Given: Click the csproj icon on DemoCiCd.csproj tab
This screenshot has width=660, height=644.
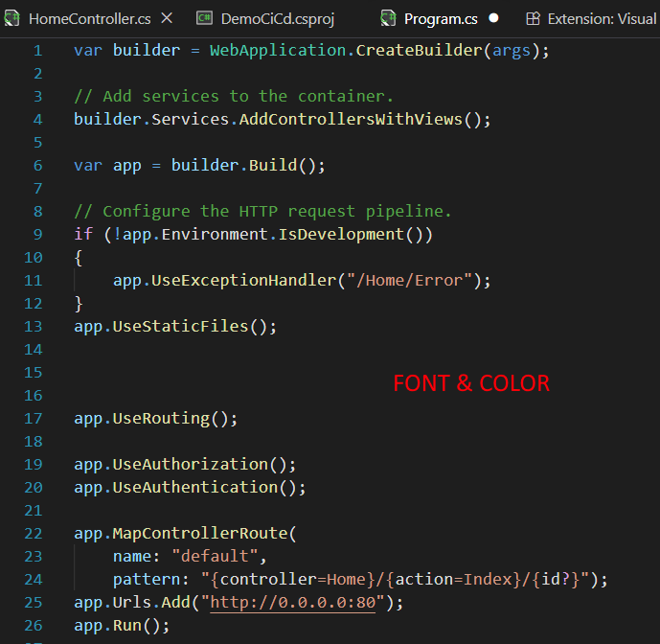Looking at the screenshot, I should click(x=205, y=18).
